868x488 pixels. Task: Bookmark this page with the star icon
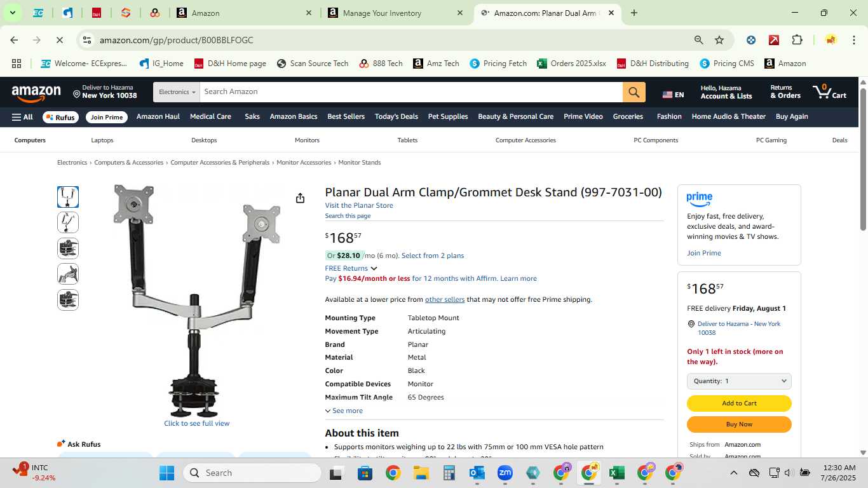(x=719, y=40)
